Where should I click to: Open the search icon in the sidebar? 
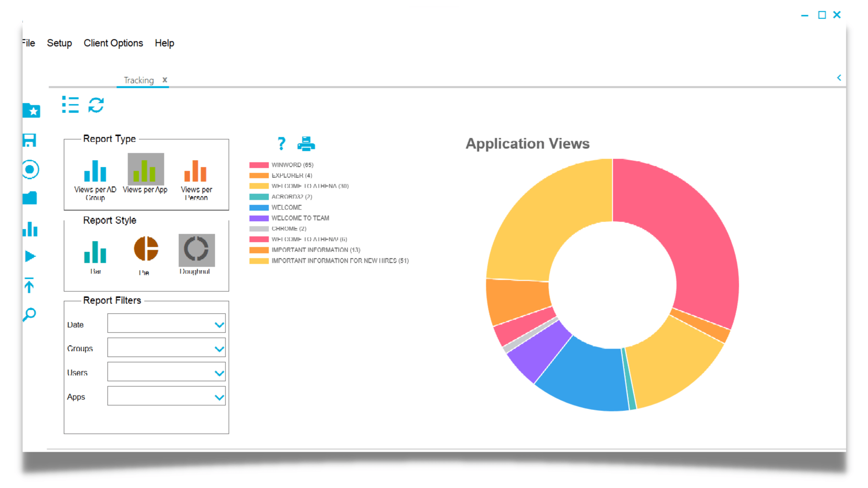point(29,314)
